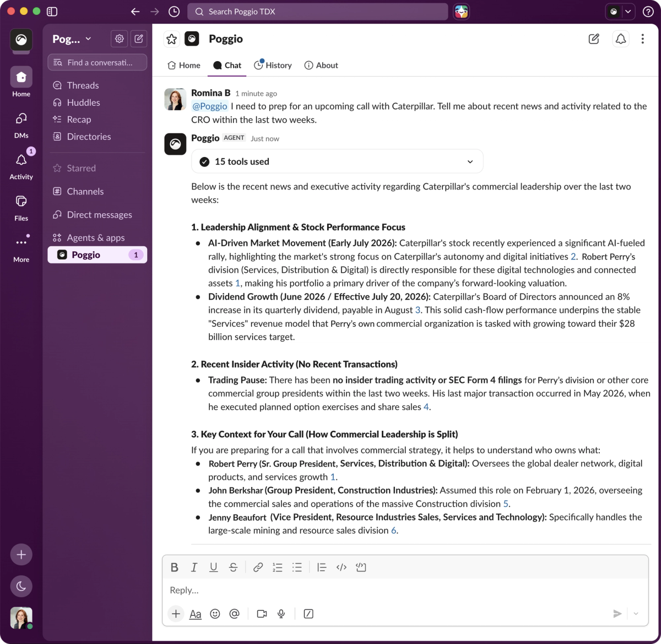Open the help question mark icon
This screenshot has height=644, width=661.
coord(648,12)
